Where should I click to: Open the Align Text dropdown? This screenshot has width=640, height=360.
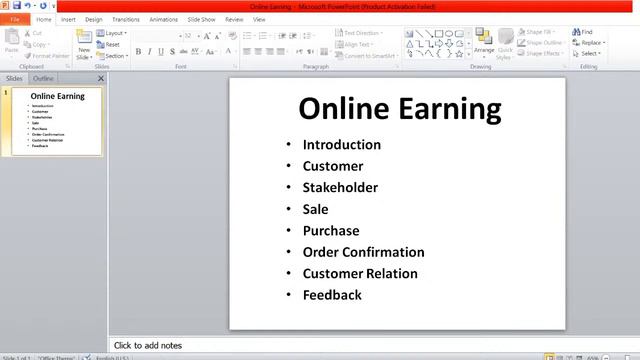coord(354,44)
